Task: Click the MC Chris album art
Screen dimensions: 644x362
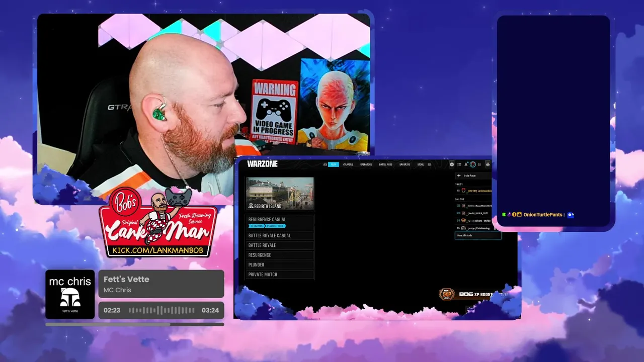Action: point(70,295)
